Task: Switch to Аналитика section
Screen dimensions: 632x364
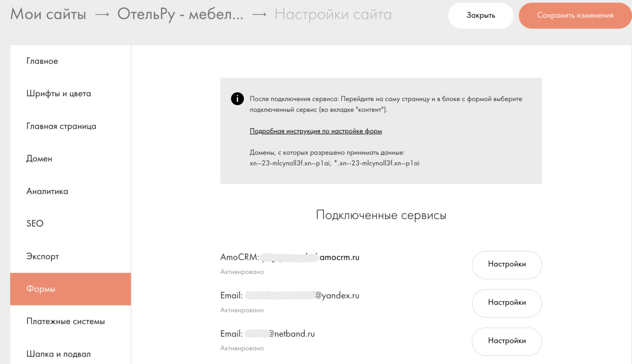Action: coord(47,191)
